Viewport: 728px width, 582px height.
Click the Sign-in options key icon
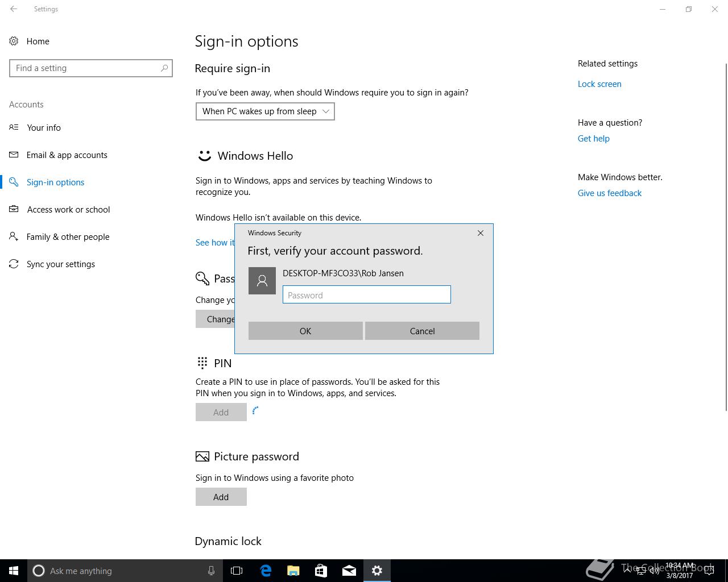(14, 182)
